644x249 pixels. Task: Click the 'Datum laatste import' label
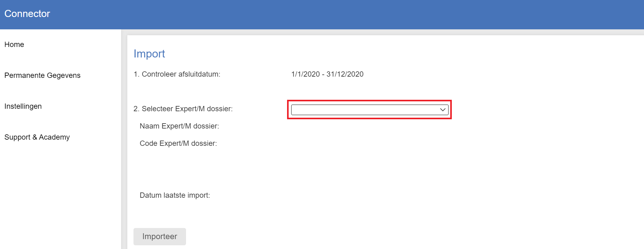(x=175, y=195)
